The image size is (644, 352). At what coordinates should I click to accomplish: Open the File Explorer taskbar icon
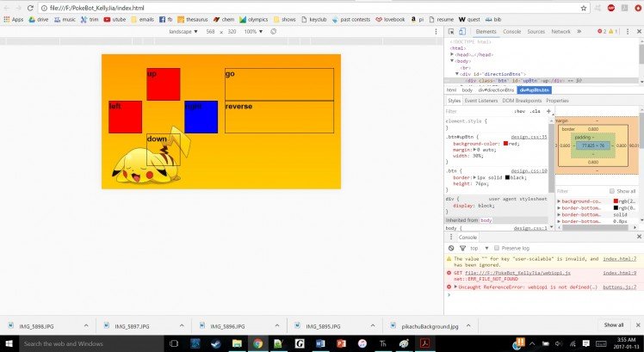click(237, 343)
